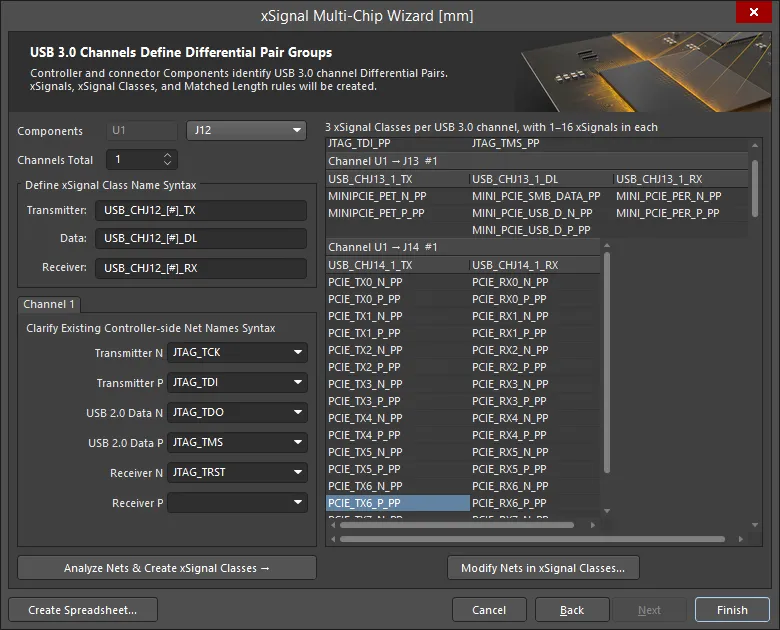Click Modify Nets in xSignal Classes button
The height and width of the screenshot is (630, 780).
coord(543,568)
